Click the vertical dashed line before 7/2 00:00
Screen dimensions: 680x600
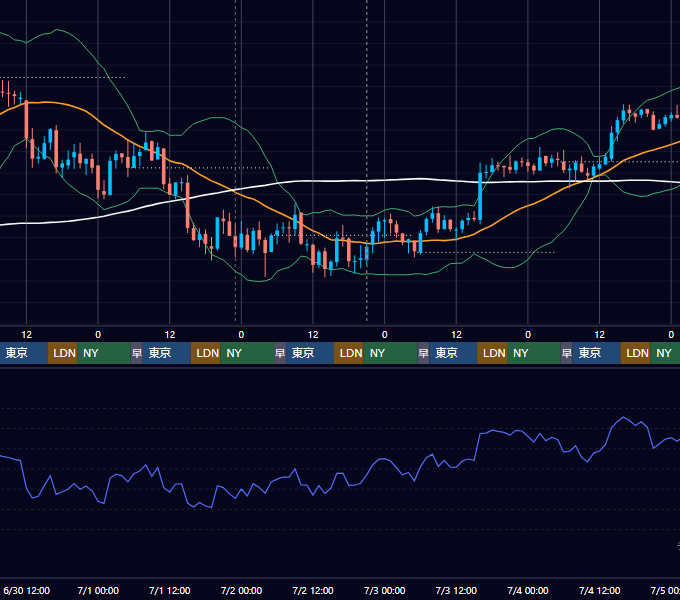click(235, 161)
